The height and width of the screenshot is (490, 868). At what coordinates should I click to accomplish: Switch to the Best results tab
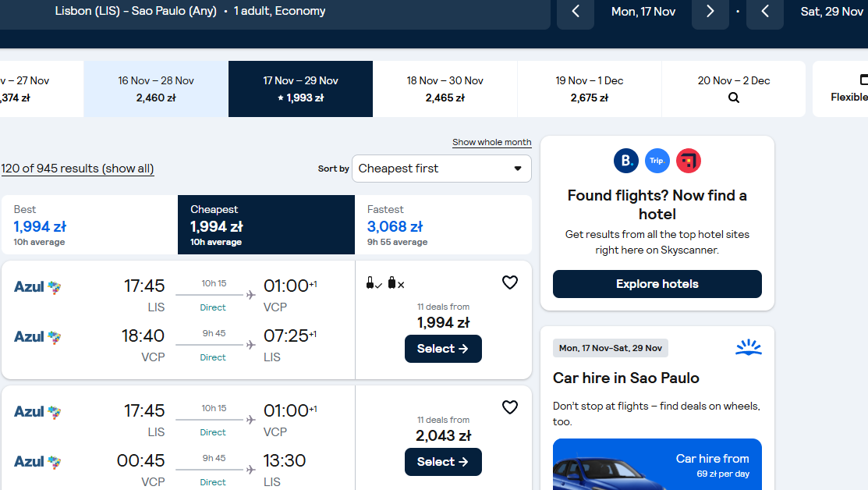click(x=89, y=225)
